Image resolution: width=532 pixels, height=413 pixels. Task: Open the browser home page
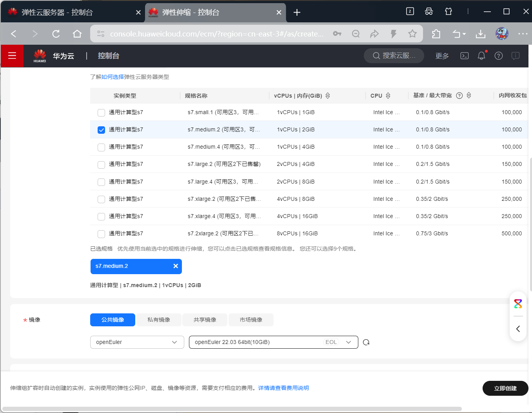coord(77,34)
